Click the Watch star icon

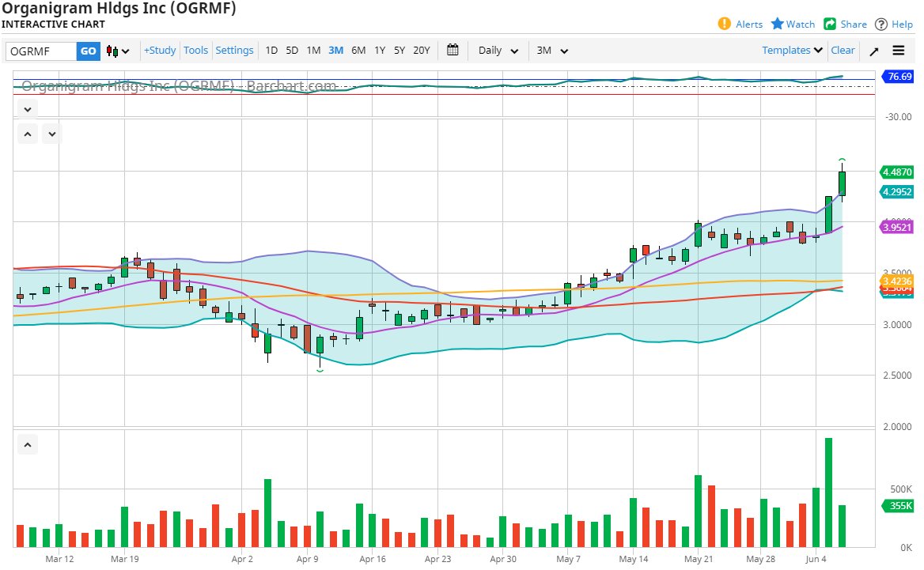(x=778, y=24)
